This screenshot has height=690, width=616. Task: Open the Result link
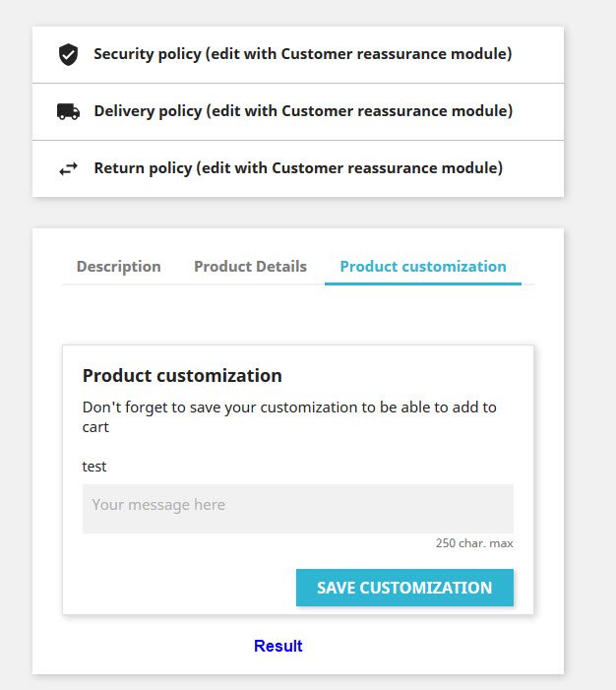277,646
